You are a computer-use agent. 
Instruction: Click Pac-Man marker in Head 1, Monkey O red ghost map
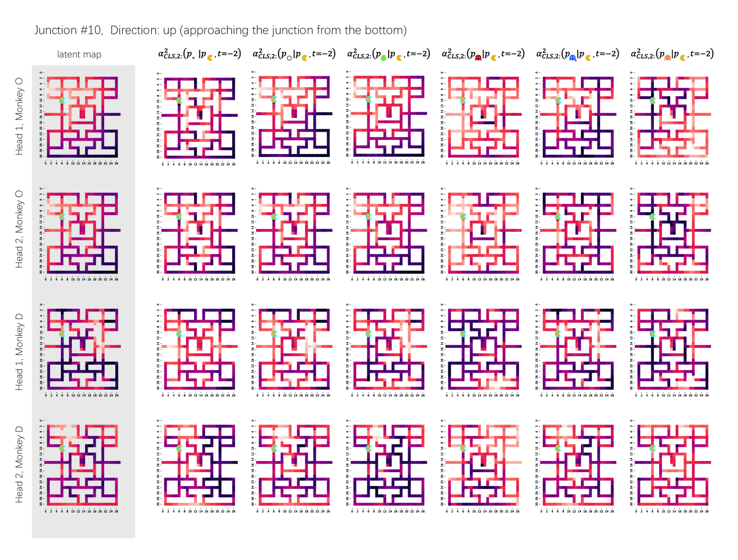[x=463, y=100]
